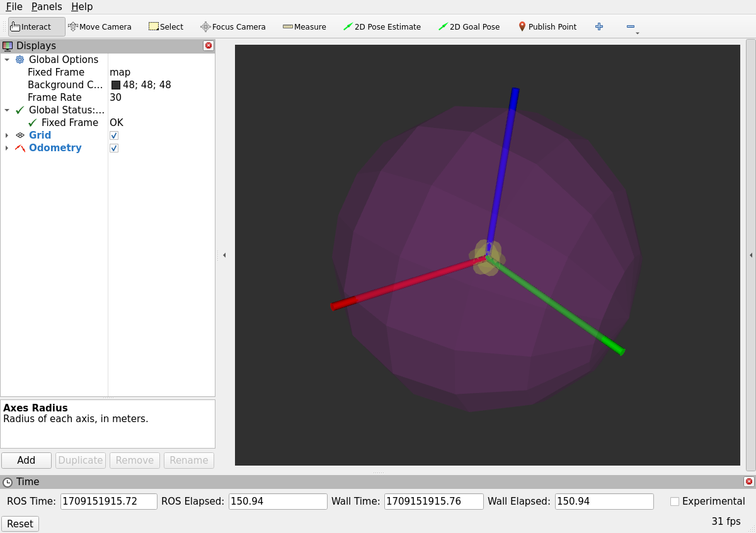Click the Fixed Frame OK checkmark icon

point(33,122)
